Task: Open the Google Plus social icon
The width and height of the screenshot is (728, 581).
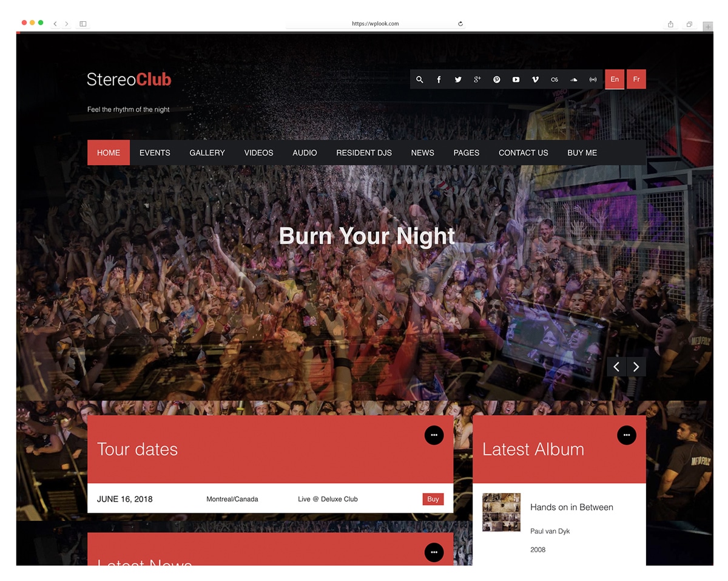Action: (477, 80)
